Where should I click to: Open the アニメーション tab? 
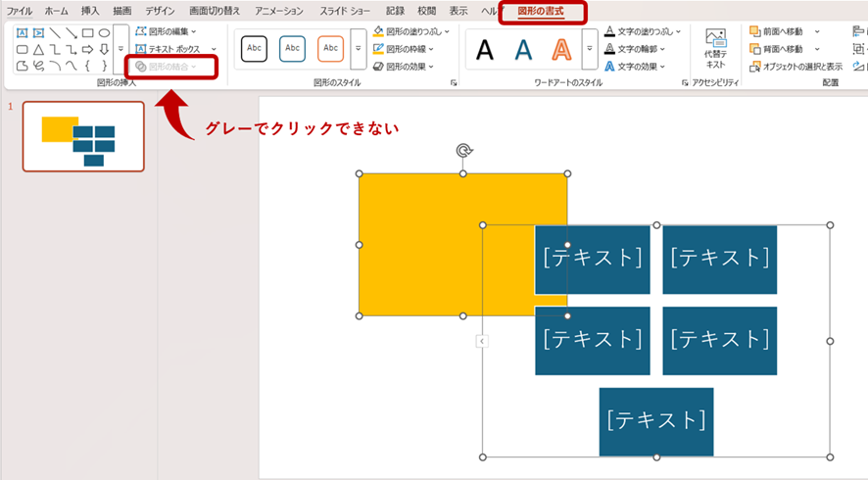tap(279, 11)
